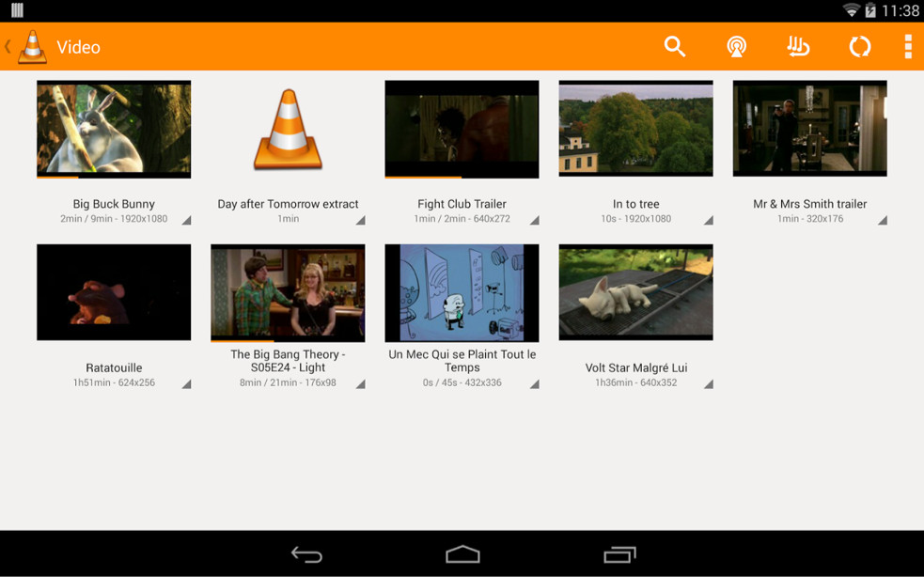This screenshot has width=924, height=577.
Task: Tap The Big Bang Theory S05E24 title
Action: [x=289, y=361]
